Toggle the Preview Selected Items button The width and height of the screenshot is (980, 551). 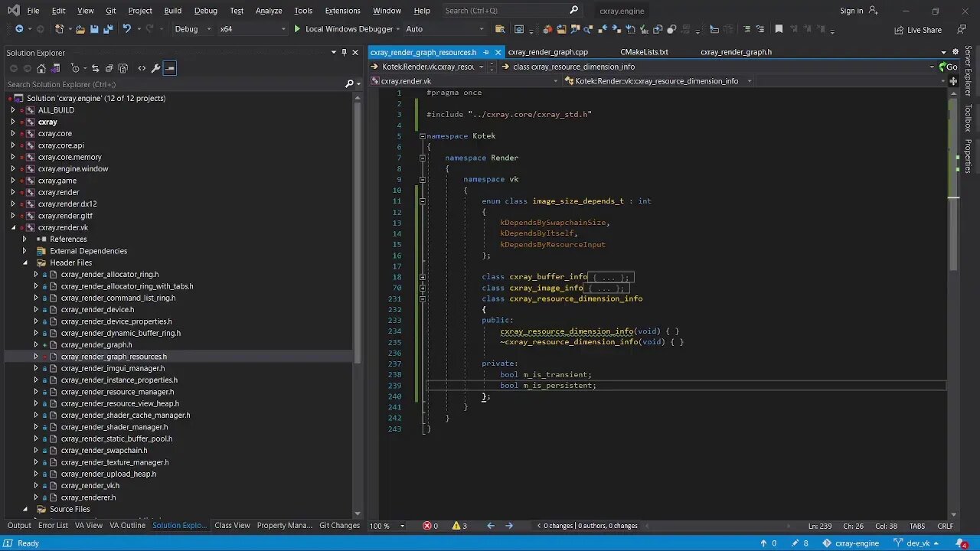(x=170, y=68)
